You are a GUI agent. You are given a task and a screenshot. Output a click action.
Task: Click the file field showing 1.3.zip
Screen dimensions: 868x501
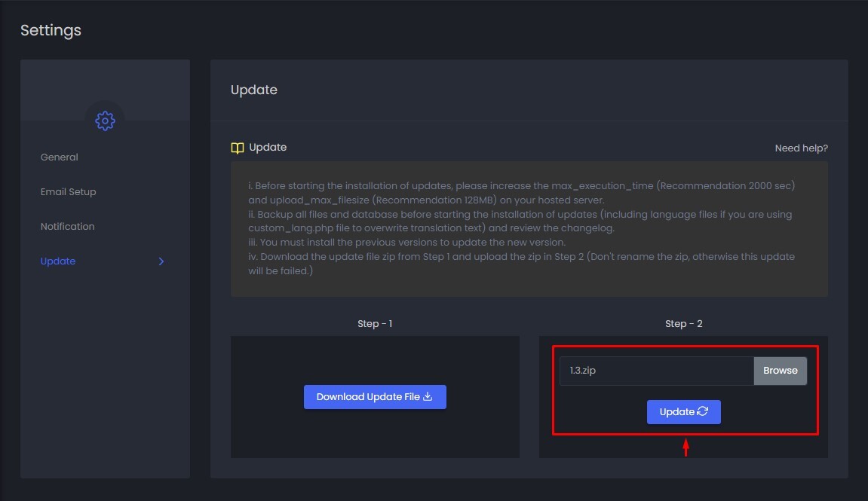[x=656, y=371]
